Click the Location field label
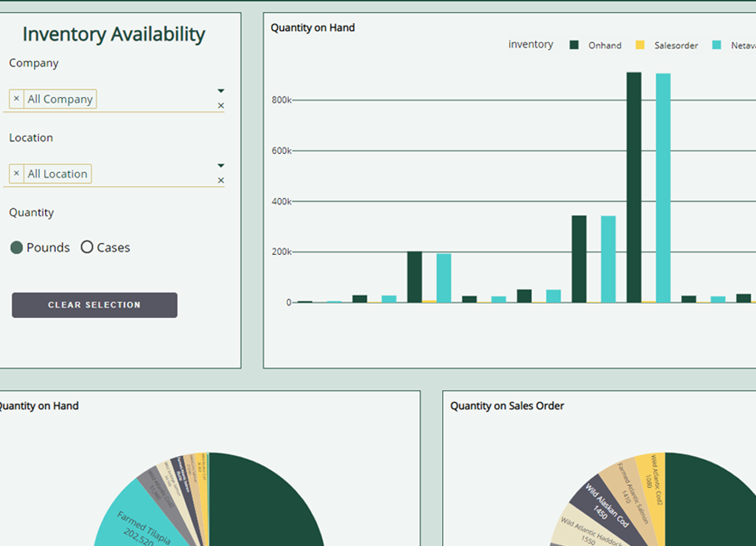Screen dimensions: 756x546 click(x=31, y=138)
